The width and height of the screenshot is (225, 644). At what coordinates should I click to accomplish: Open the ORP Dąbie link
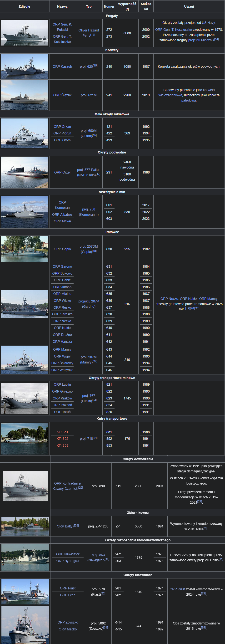tap(62, 280)
